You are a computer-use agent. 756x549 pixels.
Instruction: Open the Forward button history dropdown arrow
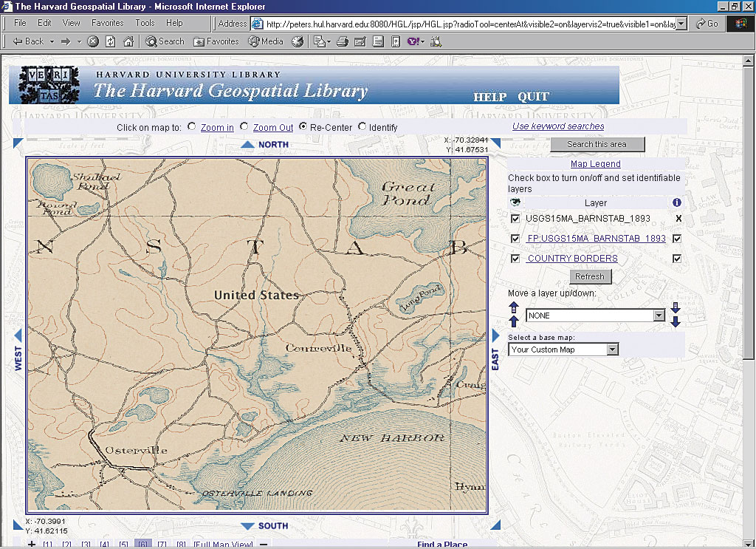click(79, 42)
